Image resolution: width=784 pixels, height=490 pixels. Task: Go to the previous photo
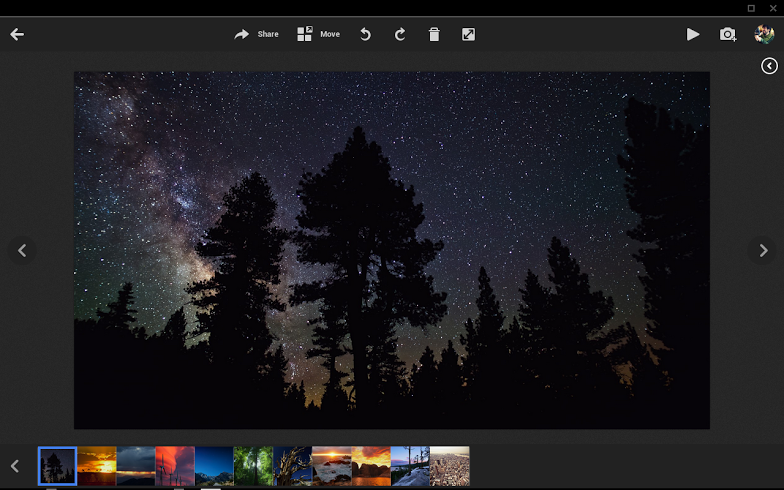[x=23, y=250]
